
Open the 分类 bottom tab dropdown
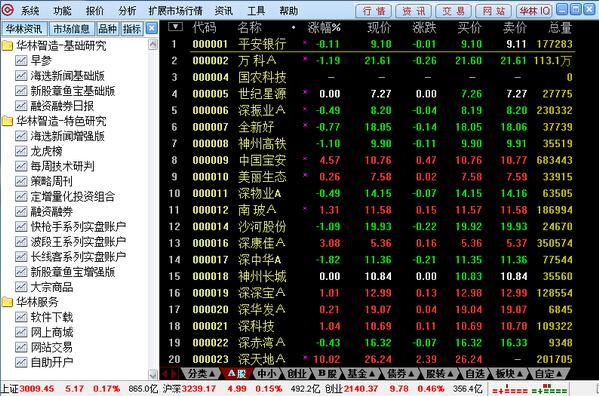202,373
